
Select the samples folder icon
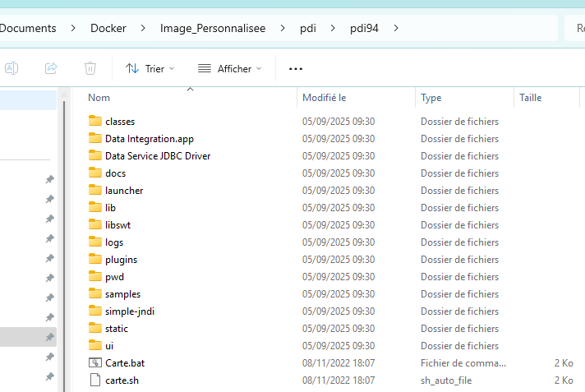tap(95, 293)
